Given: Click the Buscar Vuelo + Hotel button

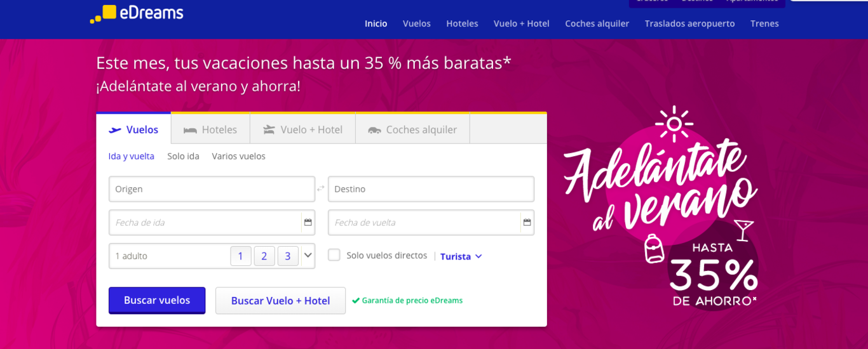Looking at the screenshot, I should coord(280,301).
